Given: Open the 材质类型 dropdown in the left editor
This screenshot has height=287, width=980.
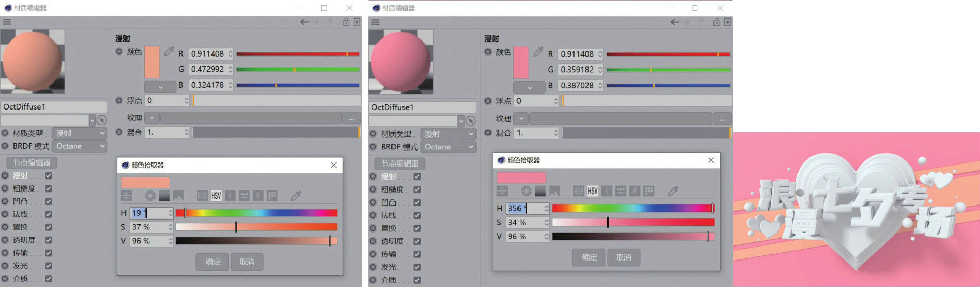Looking at the screenshot, I should tap(80, 133).
